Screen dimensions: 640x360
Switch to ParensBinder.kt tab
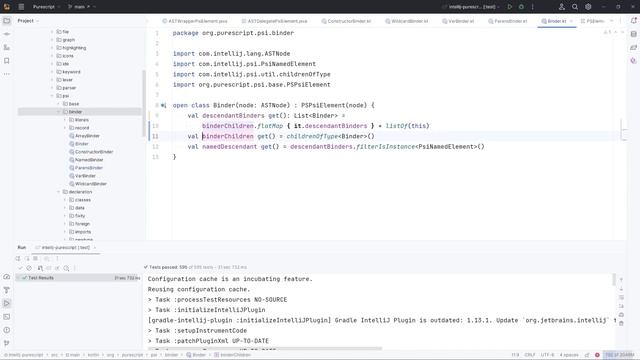508,21
